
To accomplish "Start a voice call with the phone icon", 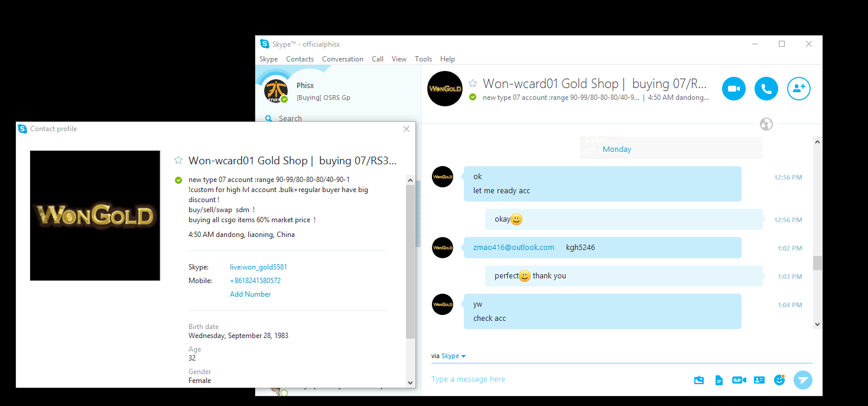I will click(x=766, y=89).
